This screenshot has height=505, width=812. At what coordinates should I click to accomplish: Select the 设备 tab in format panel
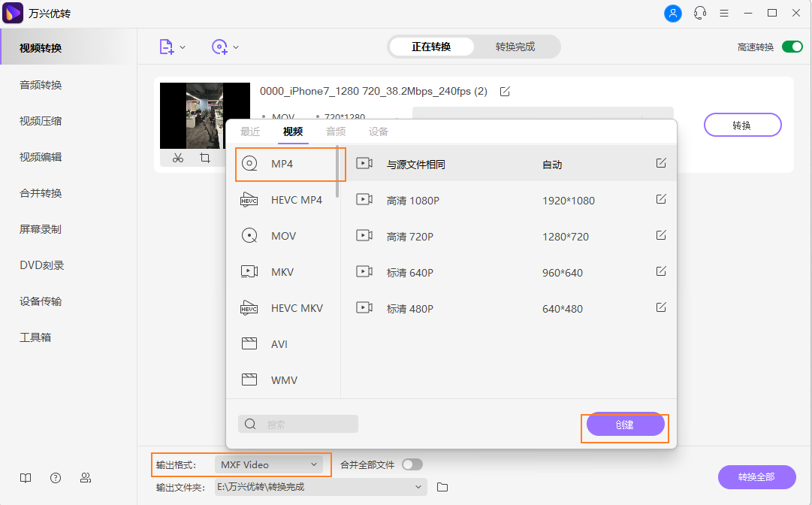[x=379, y=132]
